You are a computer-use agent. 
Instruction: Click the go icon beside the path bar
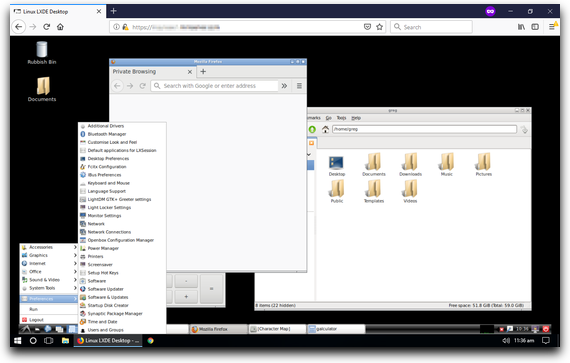[524, 129]
